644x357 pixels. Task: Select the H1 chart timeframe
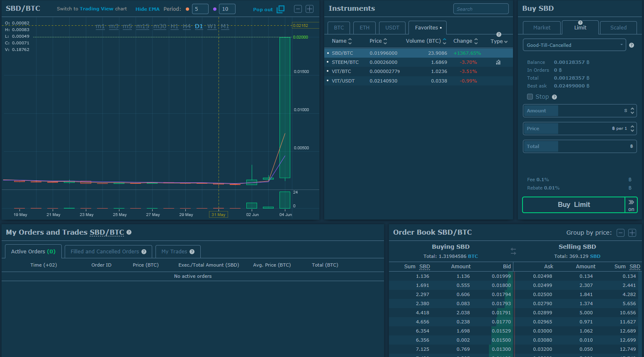point(175,26)
